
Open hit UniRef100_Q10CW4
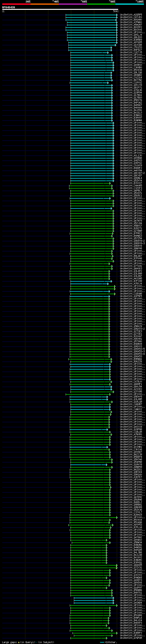tap(131, 45)
